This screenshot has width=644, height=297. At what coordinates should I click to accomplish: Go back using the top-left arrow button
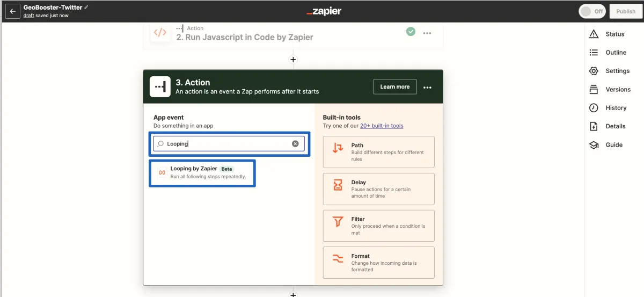click(13, 11)
